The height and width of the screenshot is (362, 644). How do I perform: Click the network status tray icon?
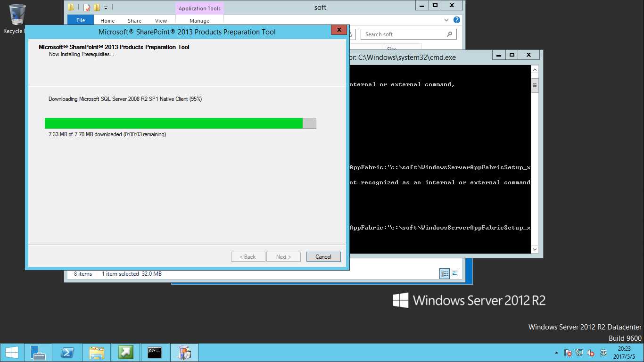579,353
